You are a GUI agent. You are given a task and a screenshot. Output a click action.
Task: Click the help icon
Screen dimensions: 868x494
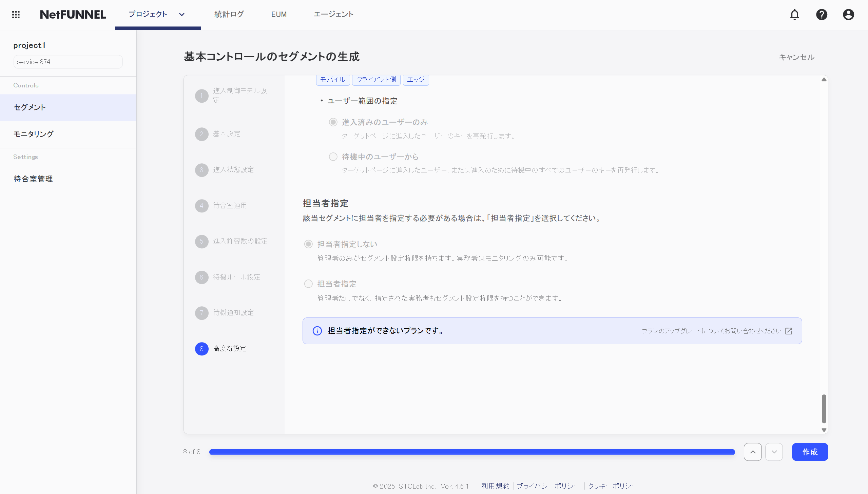822,15
